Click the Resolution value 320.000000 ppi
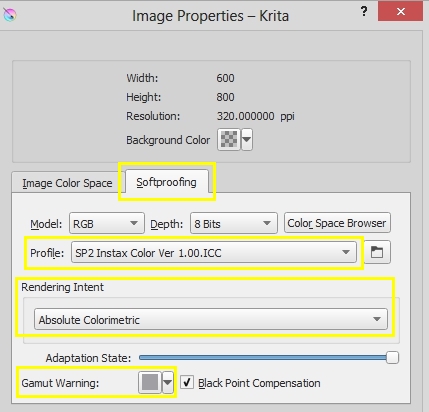Screen dimensions: 429x412 pos(255,116)
